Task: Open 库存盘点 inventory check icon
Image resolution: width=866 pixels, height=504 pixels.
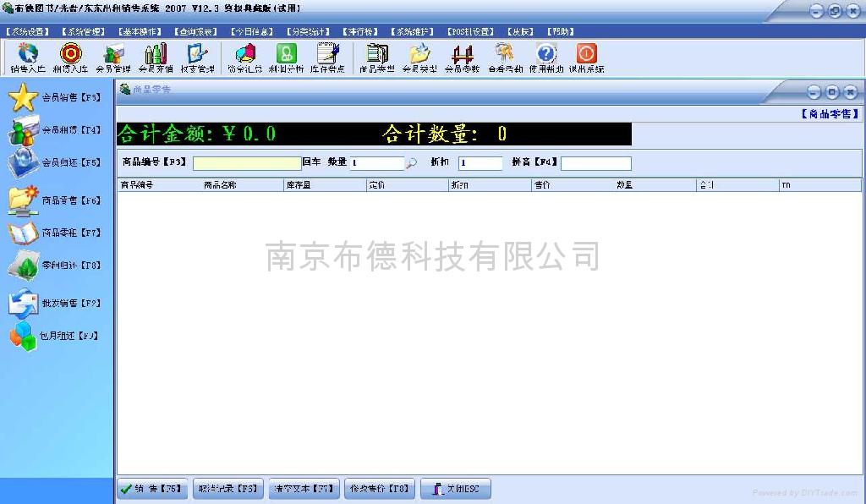Action: point(327,58)
